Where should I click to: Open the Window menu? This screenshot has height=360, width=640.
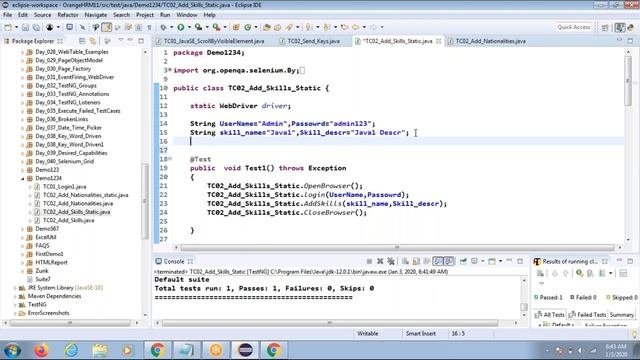(187, 15)
